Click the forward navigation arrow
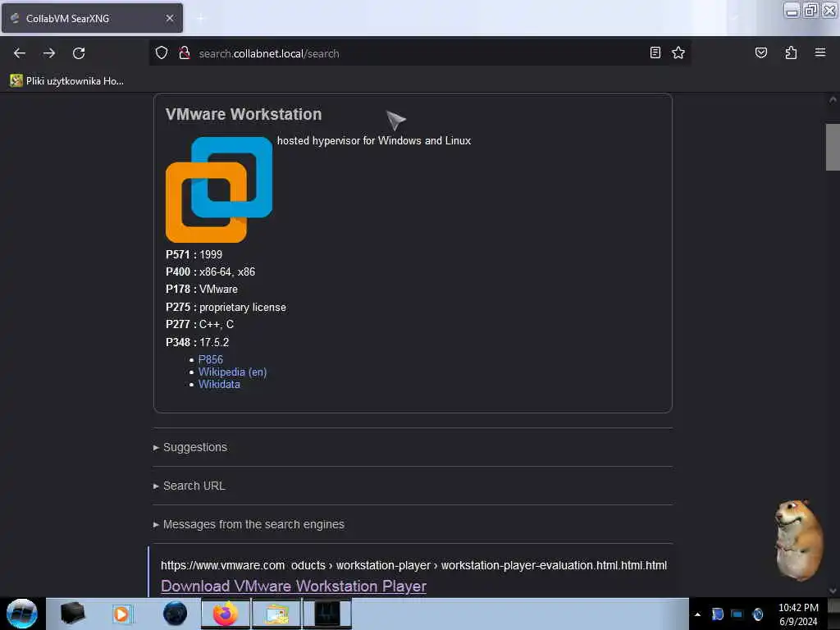840x630 pixels. click(x=49, y=53)
